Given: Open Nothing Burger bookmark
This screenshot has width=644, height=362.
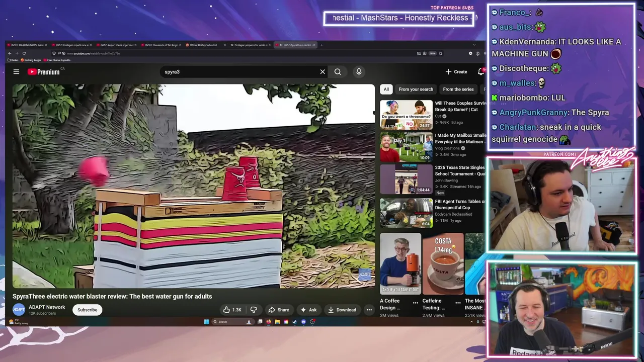Looking at the screenshot, I should [x=31, y=60].
